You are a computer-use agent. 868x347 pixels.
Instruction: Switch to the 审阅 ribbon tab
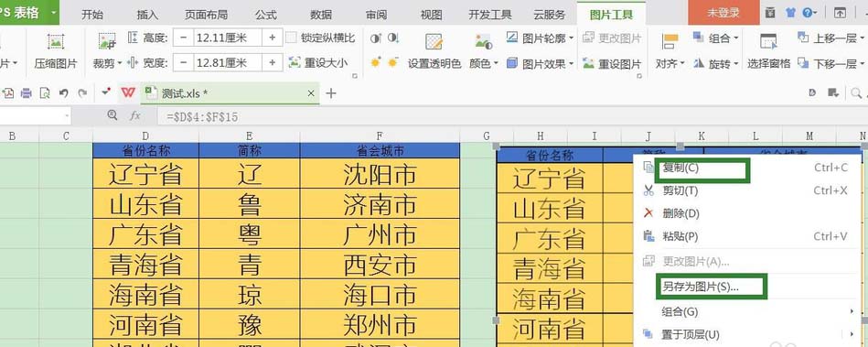coord(377,15)
